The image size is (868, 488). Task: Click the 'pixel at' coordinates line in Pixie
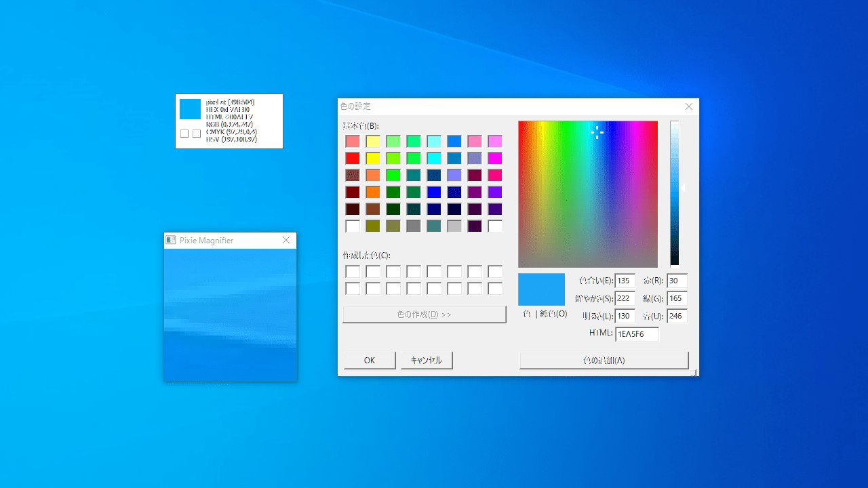point(231,102)
